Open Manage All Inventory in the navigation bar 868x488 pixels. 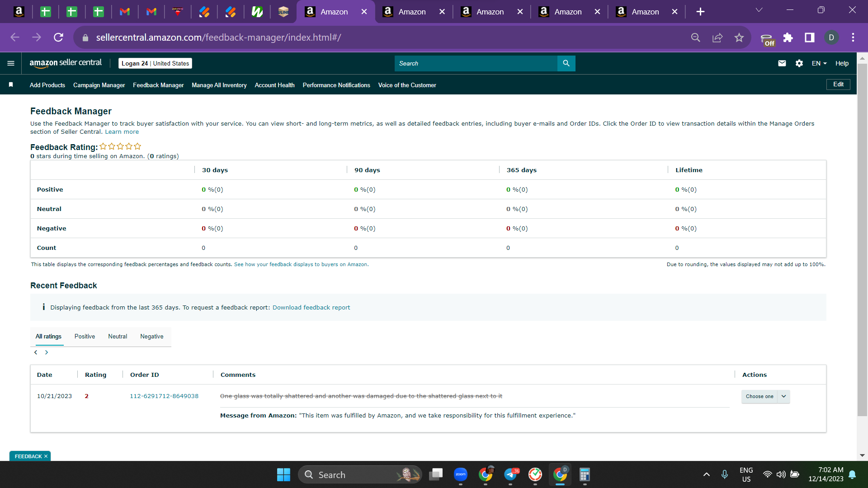[219, 85]
